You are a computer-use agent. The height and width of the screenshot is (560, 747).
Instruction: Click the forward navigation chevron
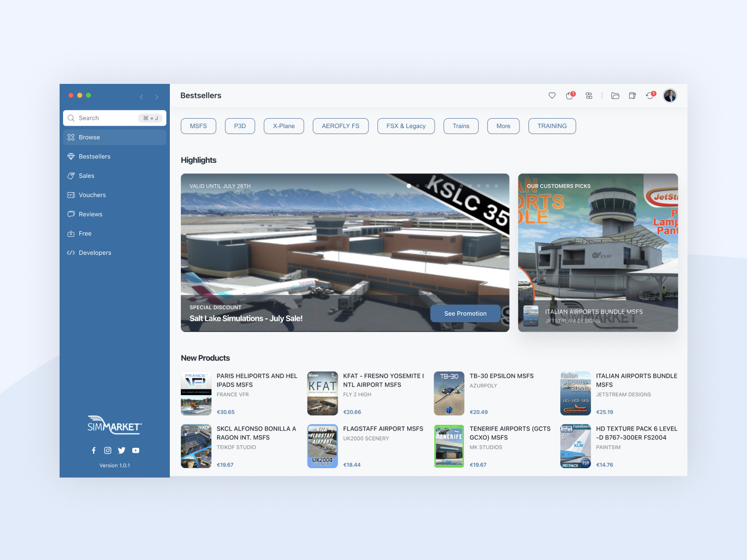pos(157,97)
